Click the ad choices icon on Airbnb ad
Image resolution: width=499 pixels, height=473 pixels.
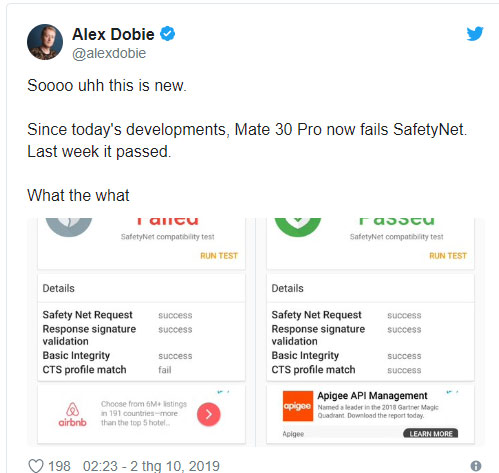(x=223, y=392)
